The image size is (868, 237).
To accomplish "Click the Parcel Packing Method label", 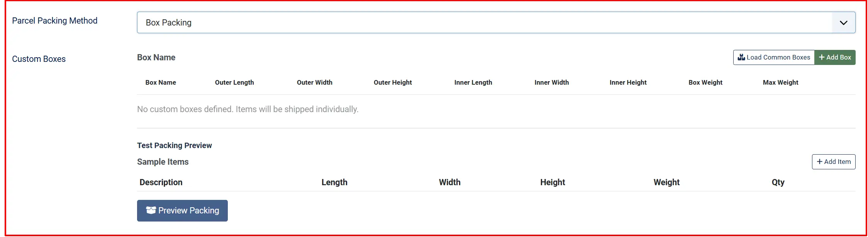I will [x=55, y=21].
